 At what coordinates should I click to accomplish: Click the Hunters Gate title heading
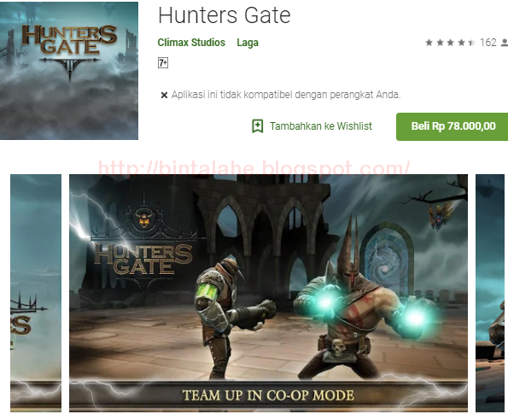(x=225, y=15)
